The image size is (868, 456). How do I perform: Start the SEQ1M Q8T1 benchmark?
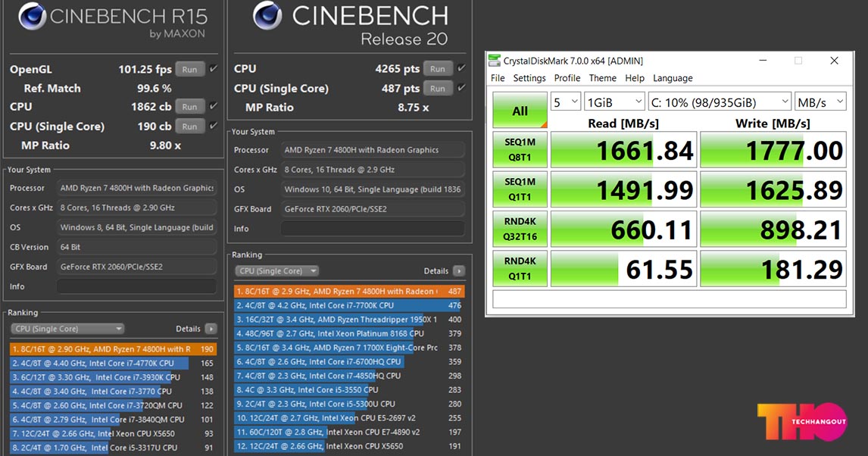(520, 149)
